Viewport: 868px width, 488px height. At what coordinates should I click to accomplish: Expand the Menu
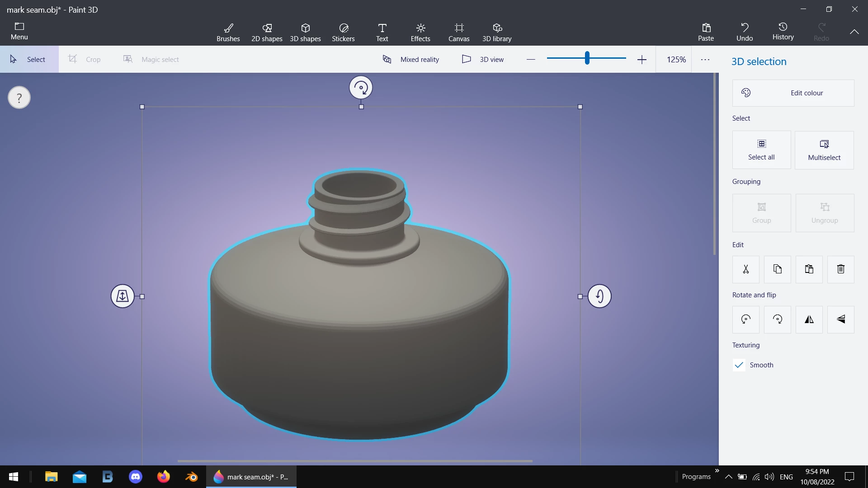19,31
